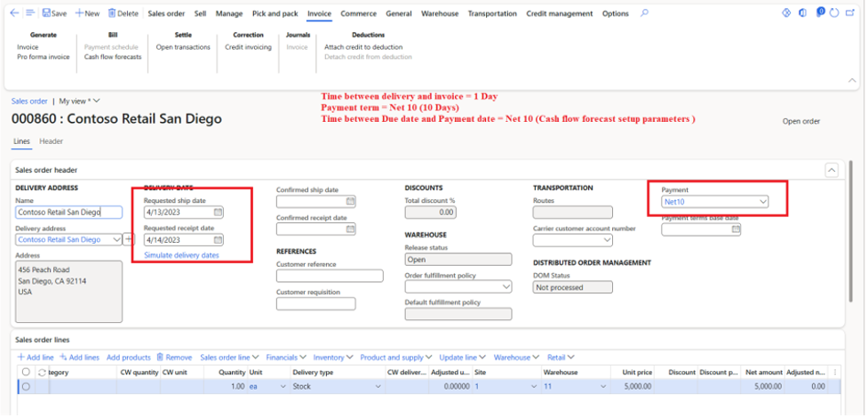Open the Sales order line menu

pyautogui.click(x=230, y=358)
